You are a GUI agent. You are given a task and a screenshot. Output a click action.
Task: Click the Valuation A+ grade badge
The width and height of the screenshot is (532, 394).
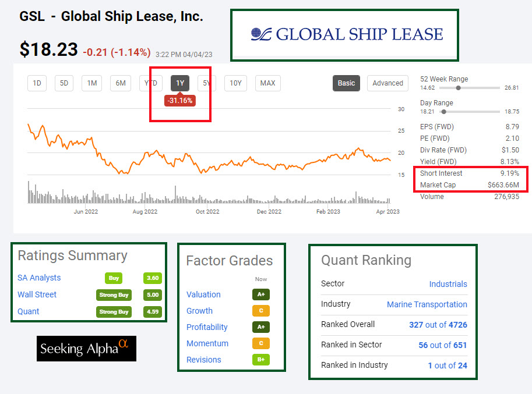click(x=260, y=294)
